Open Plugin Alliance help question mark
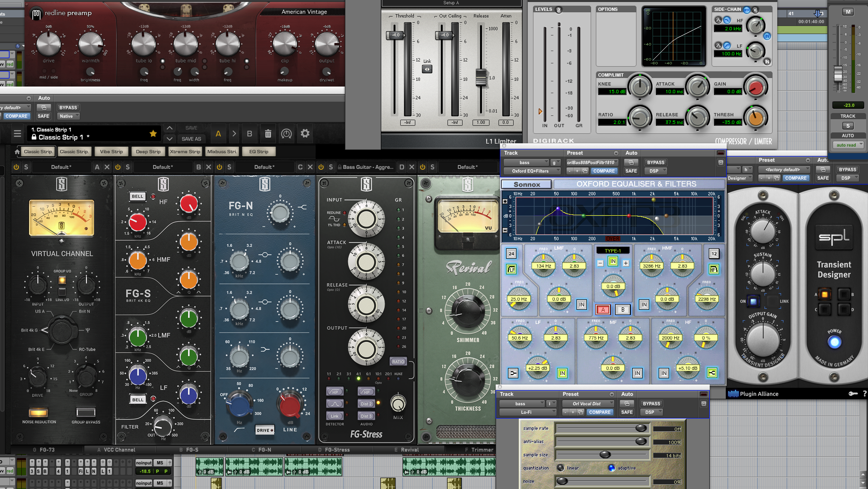The width and height of the screenshot is (868, 489). pyautogui.click(x=865, y=393)
